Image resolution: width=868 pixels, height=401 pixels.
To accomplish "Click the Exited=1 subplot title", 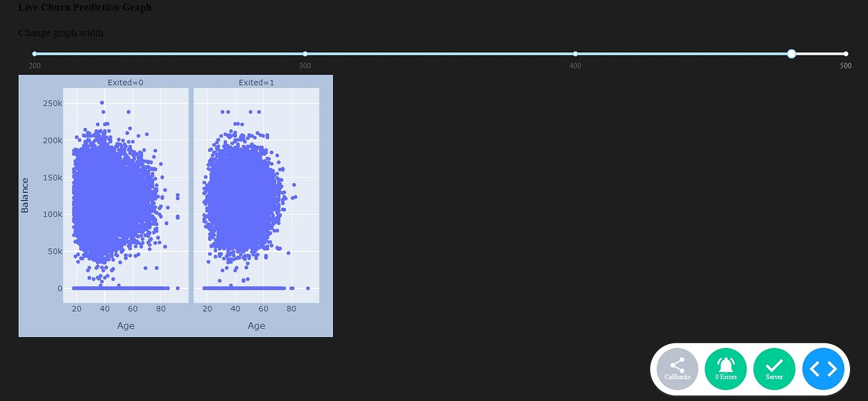I will pos(256,82).
